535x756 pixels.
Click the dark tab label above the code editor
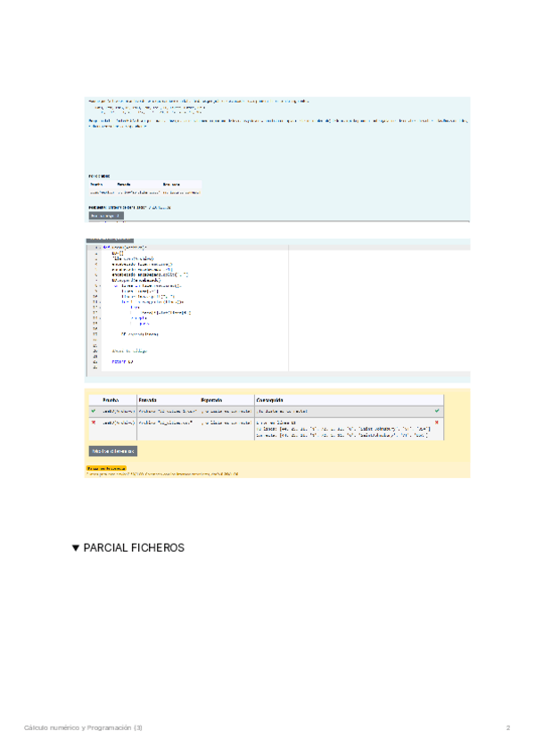coord(110,240)
